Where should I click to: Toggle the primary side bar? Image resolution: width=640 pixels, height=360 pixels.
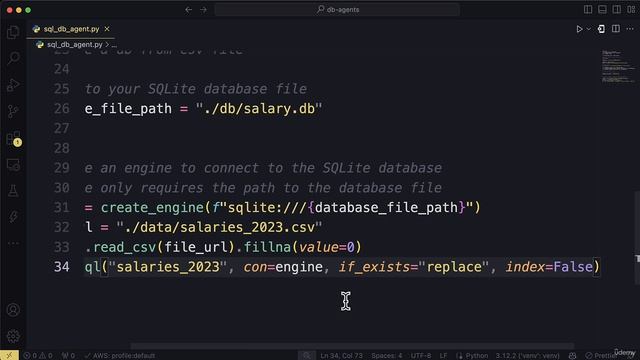pyautogui.click(x=588, y=9)
